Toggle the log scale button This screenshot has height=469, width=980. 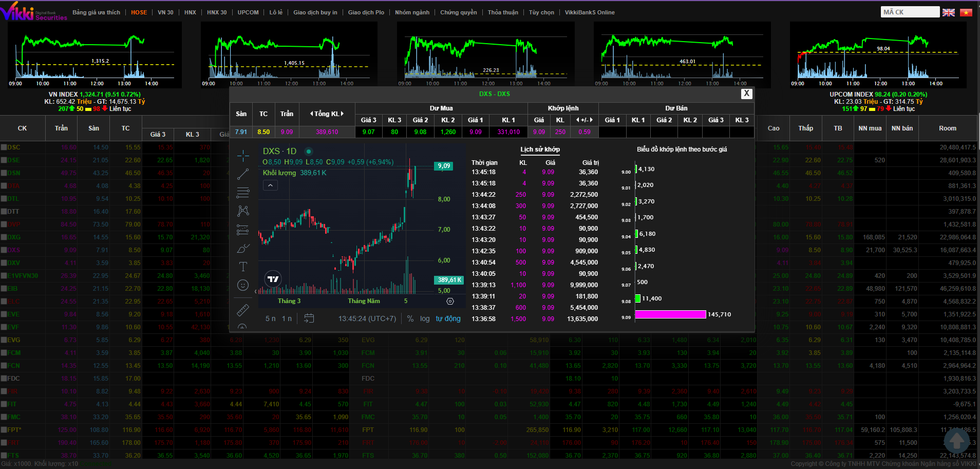(x=425, y=318)
